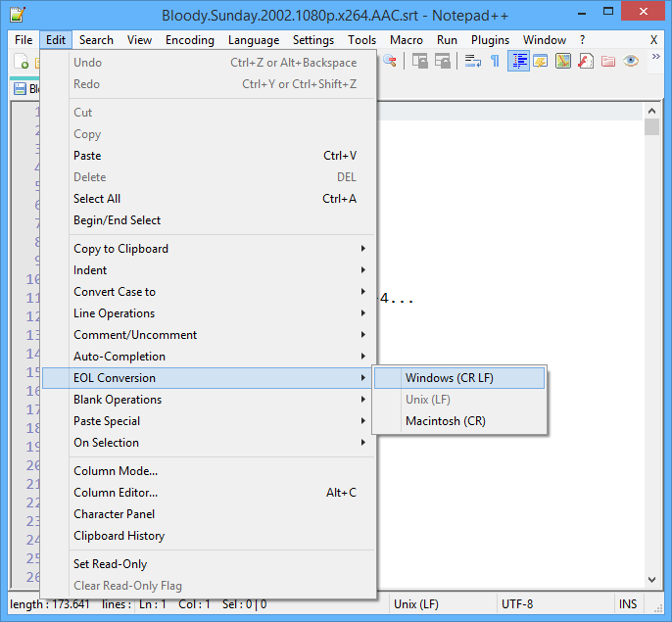Open Folder as Workspace icon
This screenshot has height=622, width=672.
(607, 61)
